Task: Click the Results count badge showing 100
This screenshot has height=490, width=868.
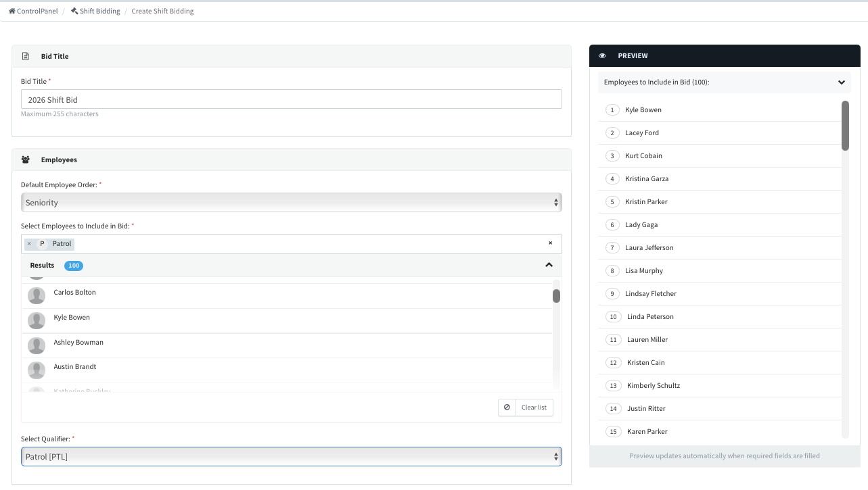Action: tap(74, 266)
